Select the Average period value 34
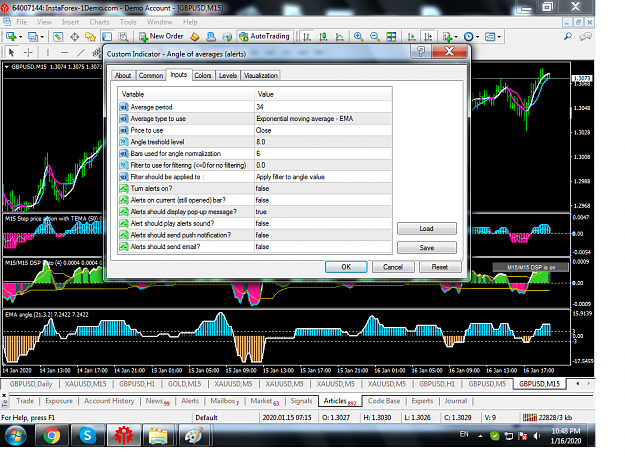The height and width of the screenshot is (469, 625). click(323, 107)
